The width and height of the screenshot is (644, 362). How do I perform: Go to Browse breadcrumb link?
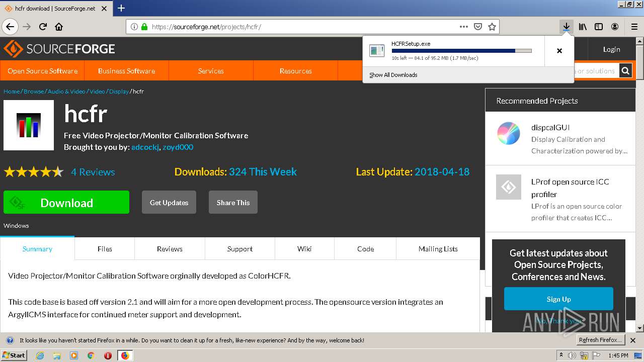34,92
